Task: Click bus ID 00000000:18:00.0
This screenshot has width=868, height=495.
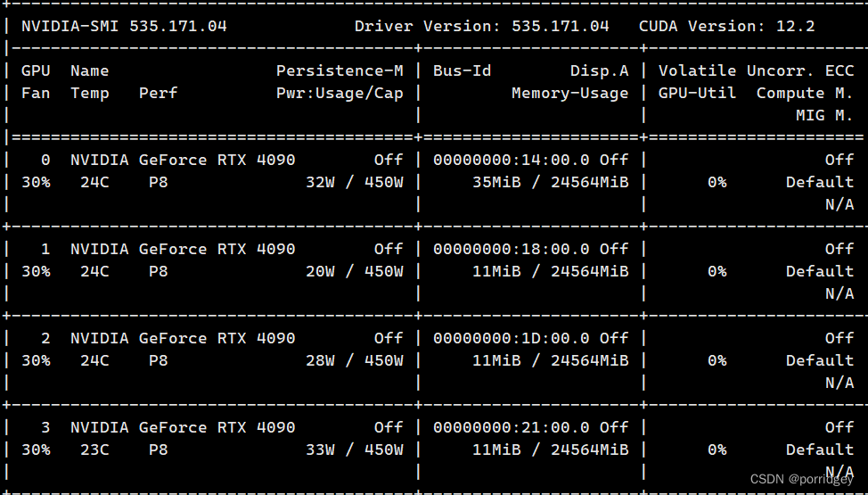Action: point(511,250)
